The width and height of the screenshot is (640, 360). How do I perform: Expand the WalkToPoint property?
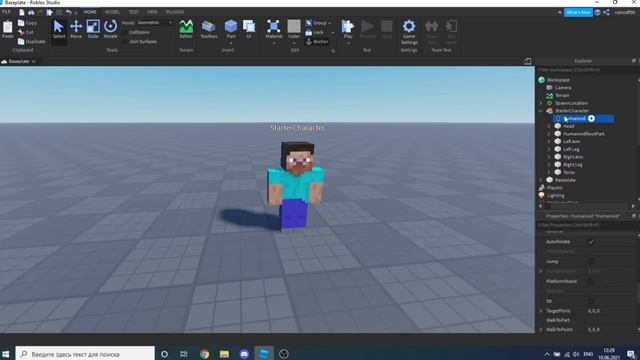[x=541, y=329]
